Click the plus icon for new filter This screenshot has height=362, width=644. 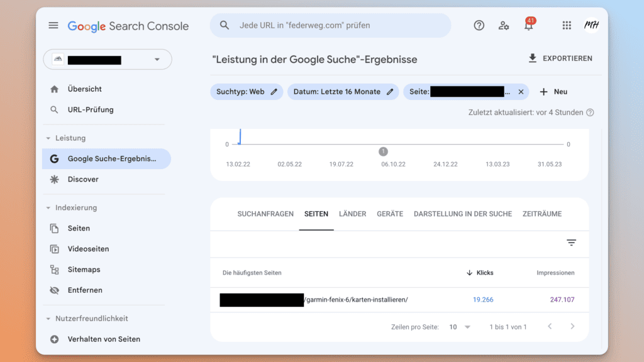tap(543, 92)
